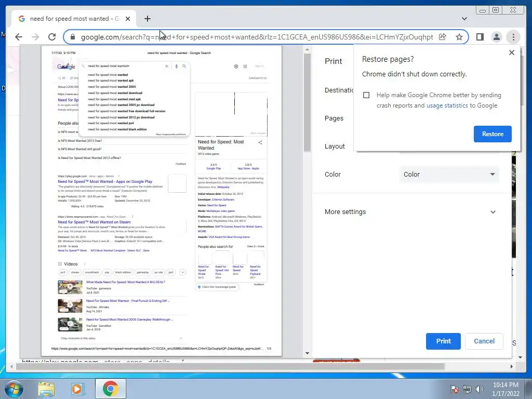This screenshot has height=399, width=532.
Task: Click 'Is NFS Most Wanted 2012 free?' text
Action: (79, 141)
